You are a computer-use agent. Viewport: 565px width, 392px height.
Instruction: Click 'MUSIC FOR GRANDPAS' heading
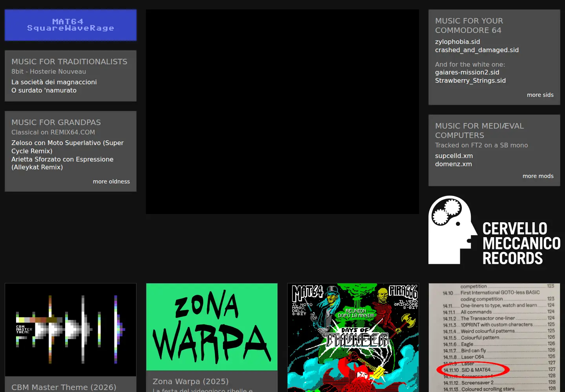[x=56, y=122]
